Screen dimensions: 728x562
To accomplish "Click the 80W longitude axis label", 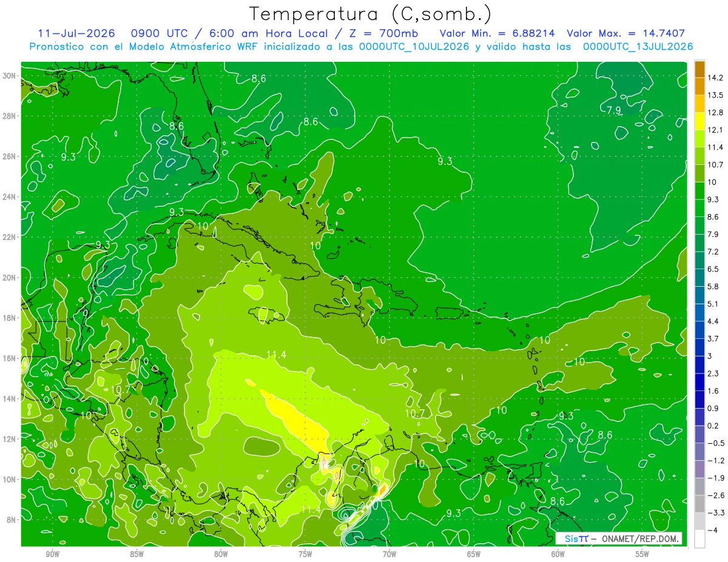I will pos(221,554).
